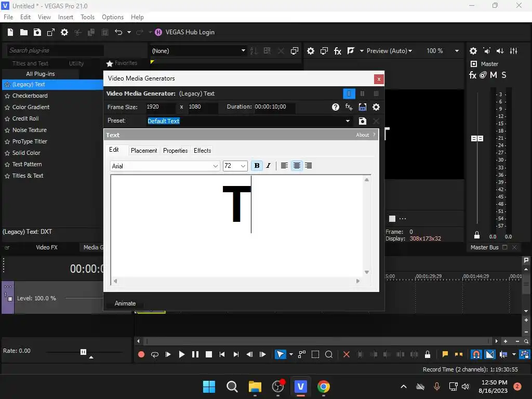Screen dimensions: 532x399
Task: Open project properties gear in main toolbar
Action: pos(64,32)
